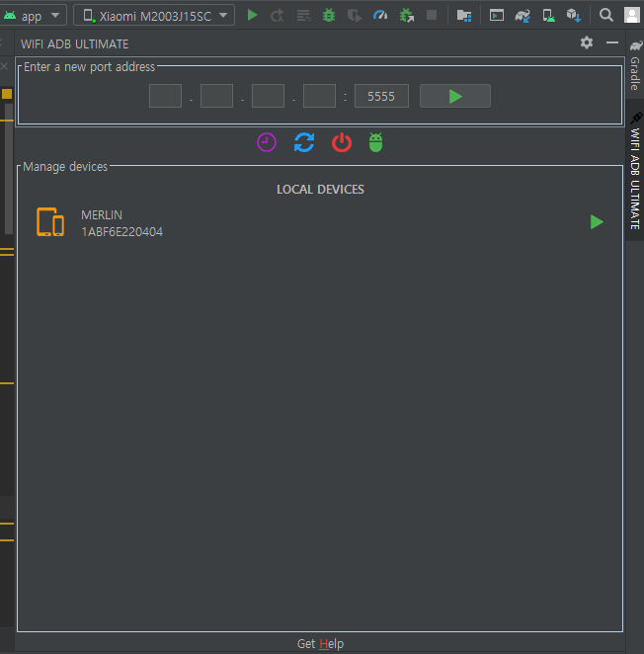
Task: Select serial number 1ABF6E220404
Action: click(x=121, y=231)
